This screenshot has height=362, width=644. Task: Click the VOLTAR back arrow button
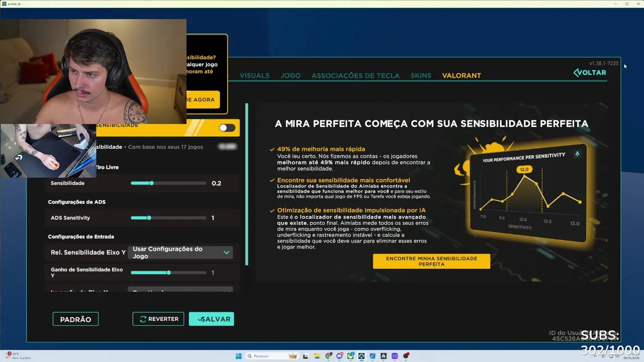pyautogui.click(x=590, y=72)
